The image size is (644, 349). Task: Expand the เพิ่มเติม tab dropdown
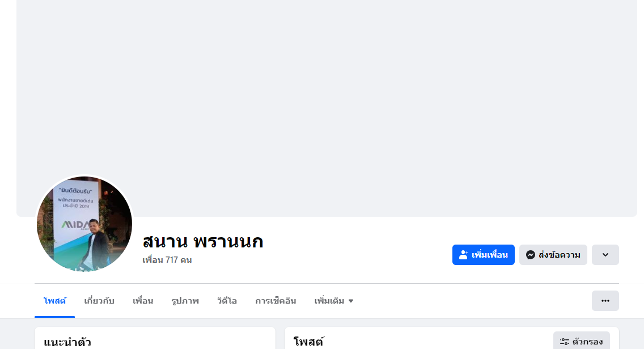[334, 301]
